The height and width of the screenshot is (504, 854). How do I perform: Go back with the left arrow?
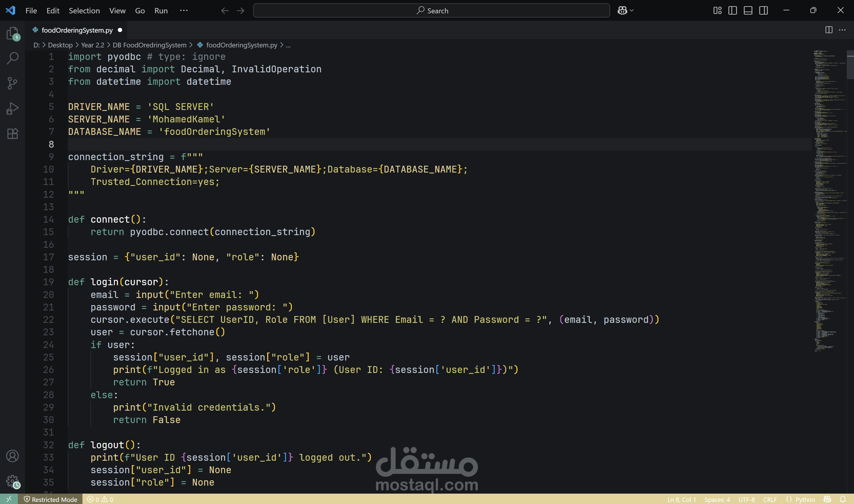[225, 11]
